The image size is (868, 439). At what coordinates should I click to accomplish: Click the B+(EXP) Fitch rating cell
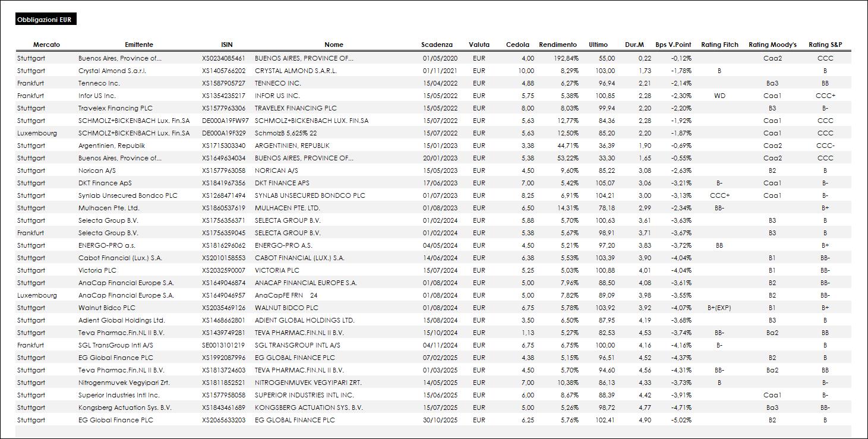click(x=719, y=308)
